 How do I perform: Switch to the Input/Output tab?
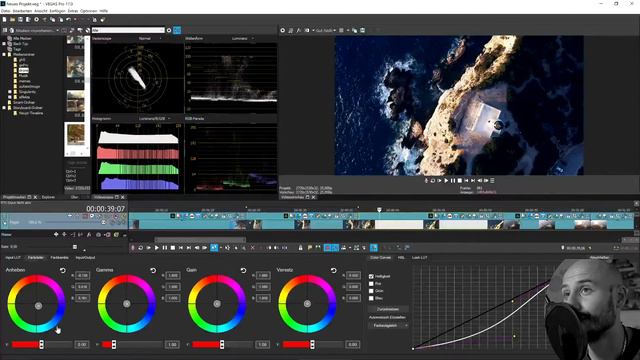[x=85, y=258]
